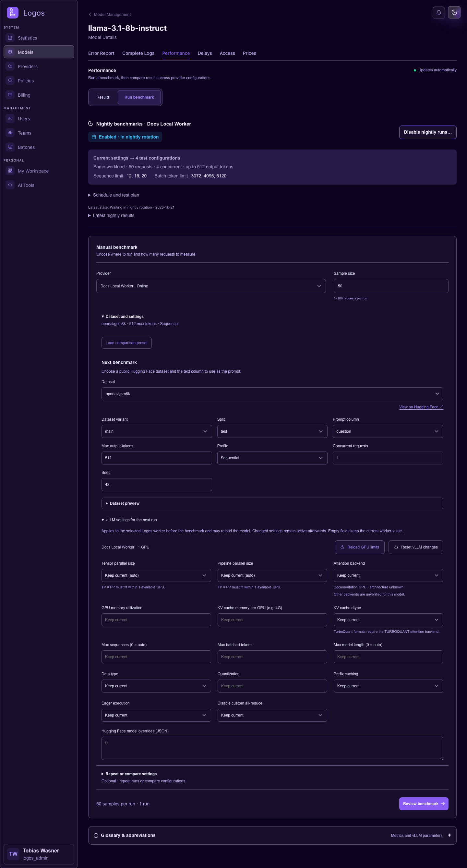Click the My Workspace grid icon
The height and width of the screenshot is (868, 467).
[x=10, y=171]
